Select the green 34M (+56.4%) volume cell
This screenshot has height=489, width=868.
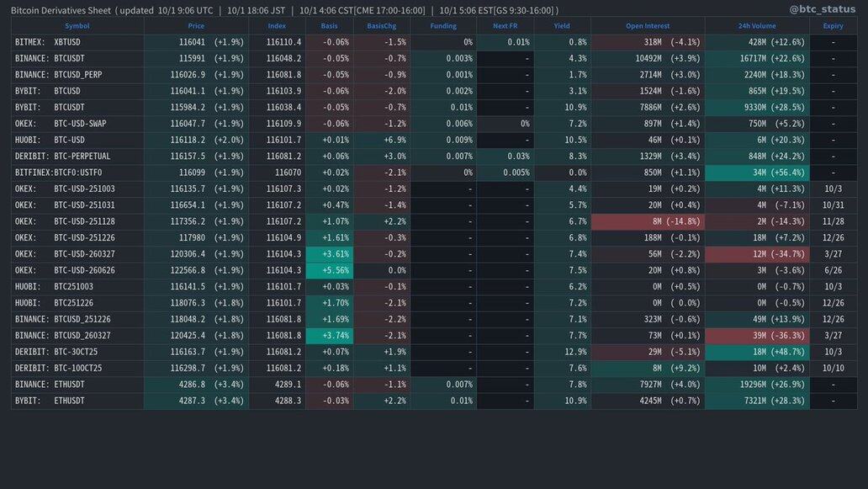[756, 173]
